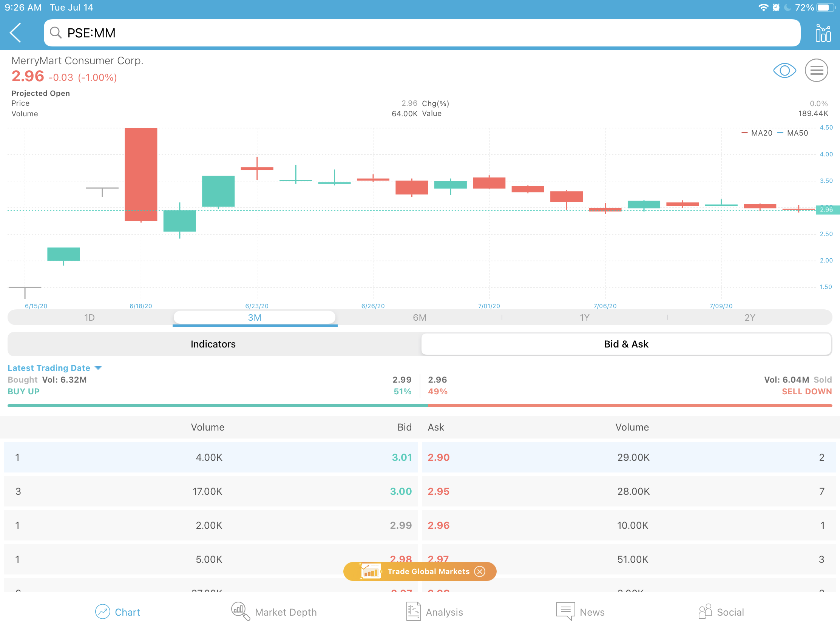Tap ask volume 51.00K
The width and height of the screenshot is (840, 630).
coord(633,559)
